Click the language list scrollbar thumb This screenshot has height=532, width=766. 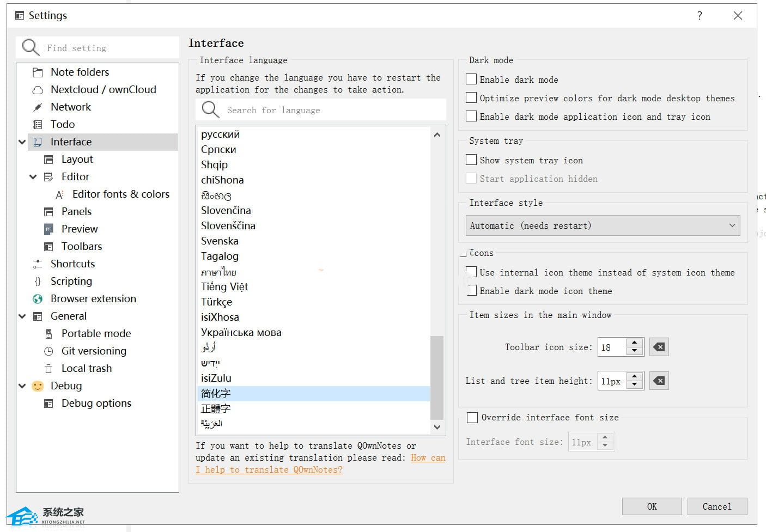click(x=437, y=377)
